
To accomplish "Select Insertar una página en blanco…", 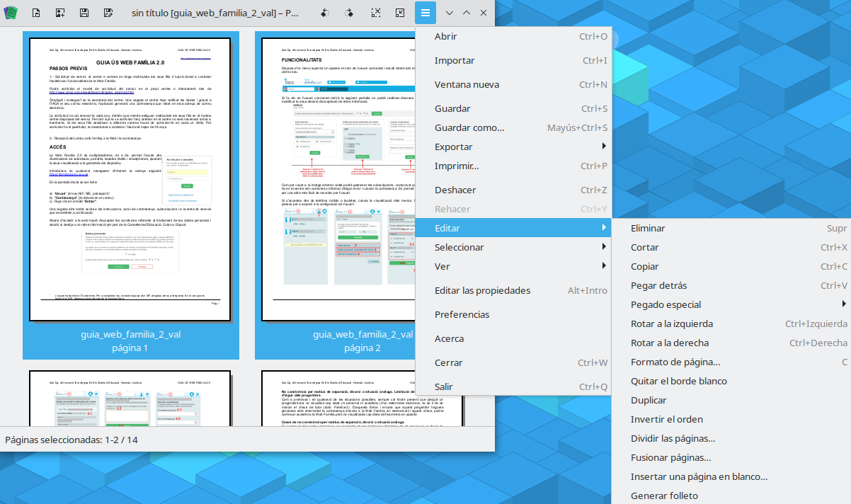I will 731,476.
